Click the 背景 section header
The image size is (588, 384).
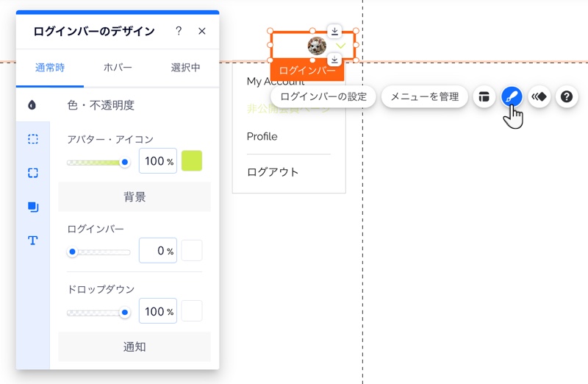(135, 196)
